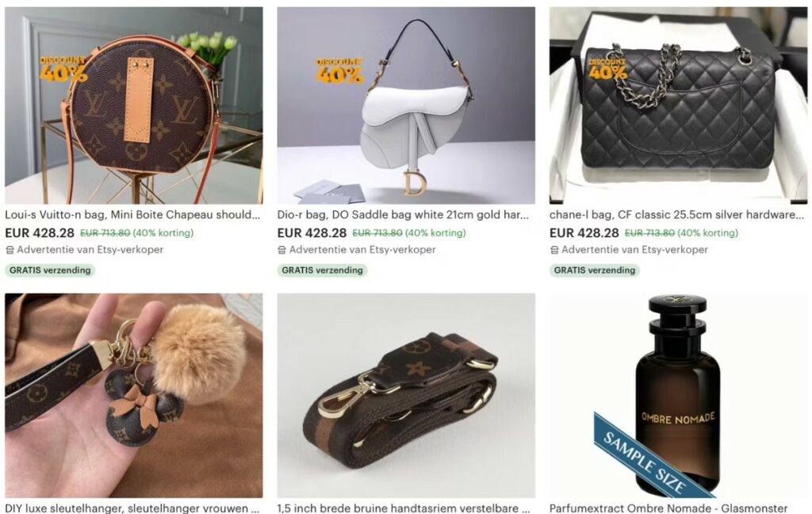The width and height of the screenshot is (812, 514).
Task: Click the shop icon under the chane-l bag listing
Action: (x=554, y=250)
